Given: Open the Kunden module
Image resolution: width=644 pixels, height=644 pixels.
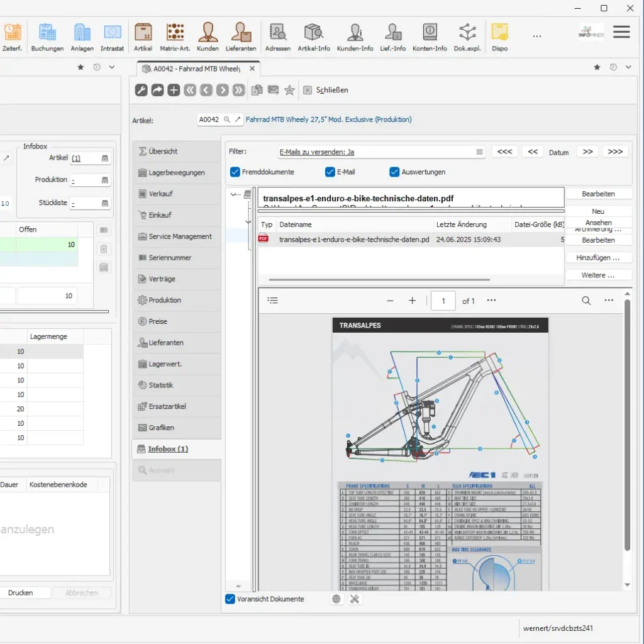Looking at the screenshot, I should pos(208,37).
